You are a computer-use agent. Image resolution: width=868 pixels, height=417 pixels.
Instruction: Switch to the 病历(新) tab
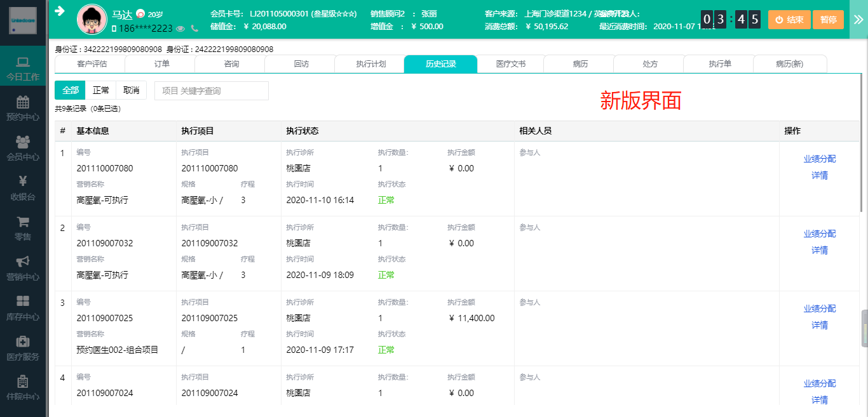point(790,64)
